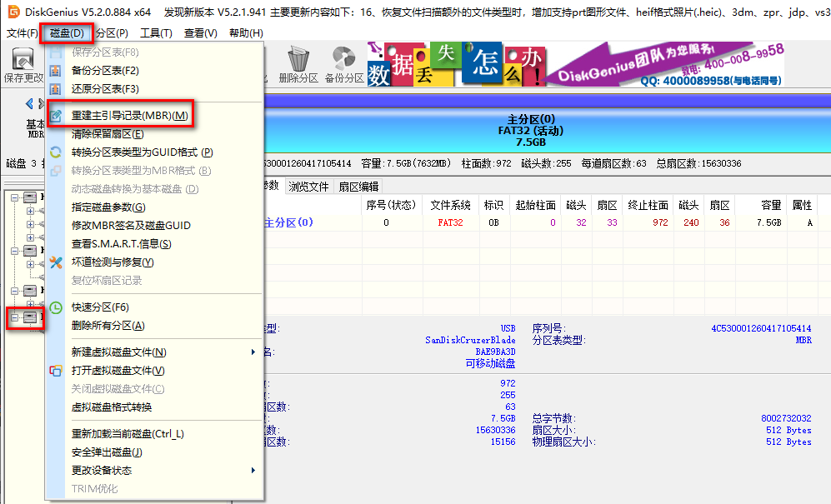The image size is (831, 504).
Task: Open the 分区(P) menu
Action: [112, 32]
